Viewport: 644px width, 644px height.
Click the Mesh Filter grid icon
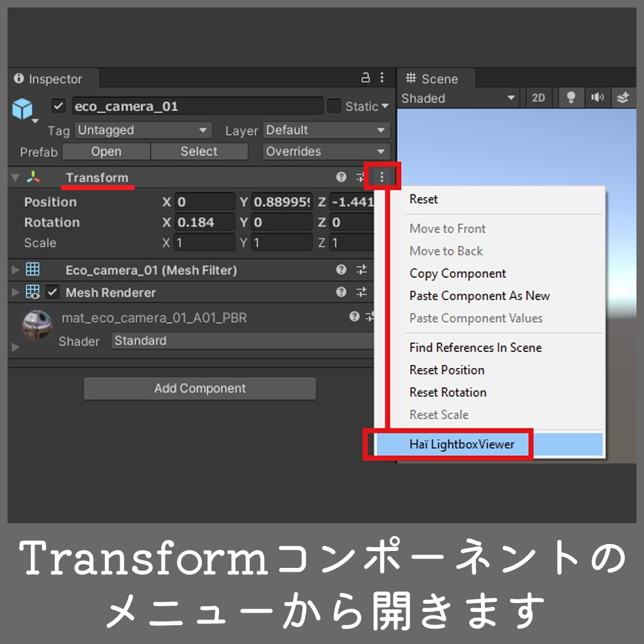pyautogui.click(x=33, y=269)
